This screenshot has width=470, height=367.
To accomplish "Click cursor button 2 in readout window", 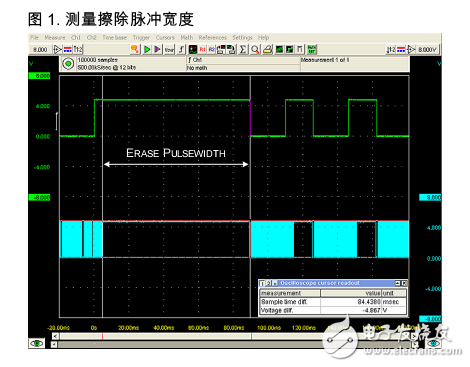I will pos(269,283).
